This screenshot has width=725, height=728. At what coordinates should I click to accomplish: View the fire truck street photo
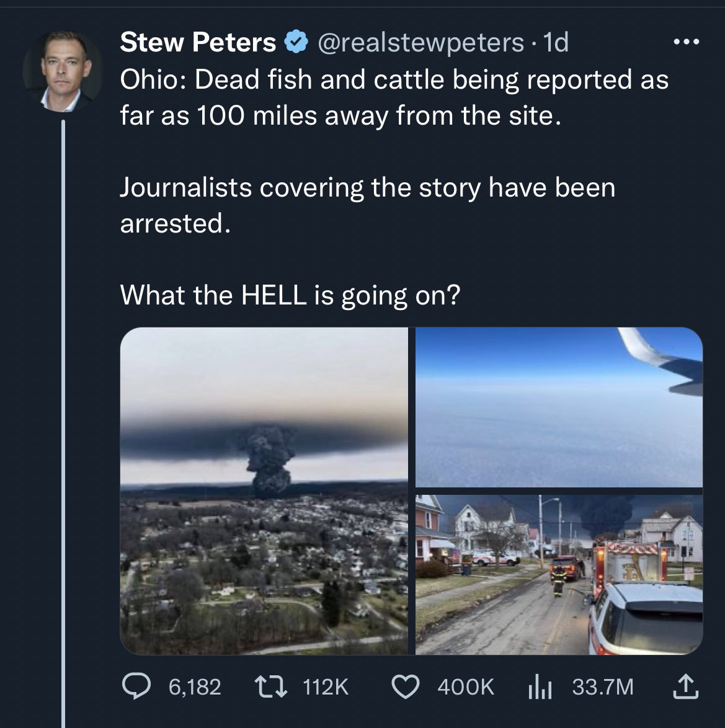point(559,575)
